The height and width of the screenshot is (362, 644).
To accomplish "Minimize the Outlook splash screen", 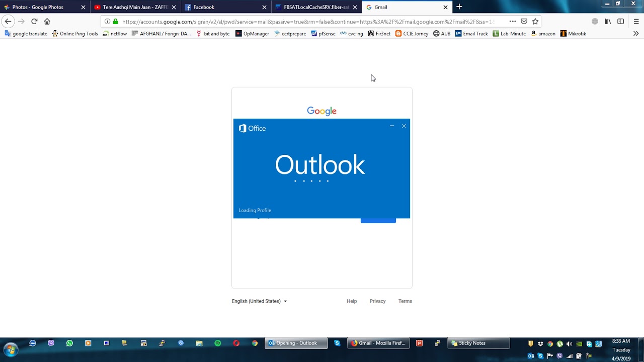I will pos(392,126).
